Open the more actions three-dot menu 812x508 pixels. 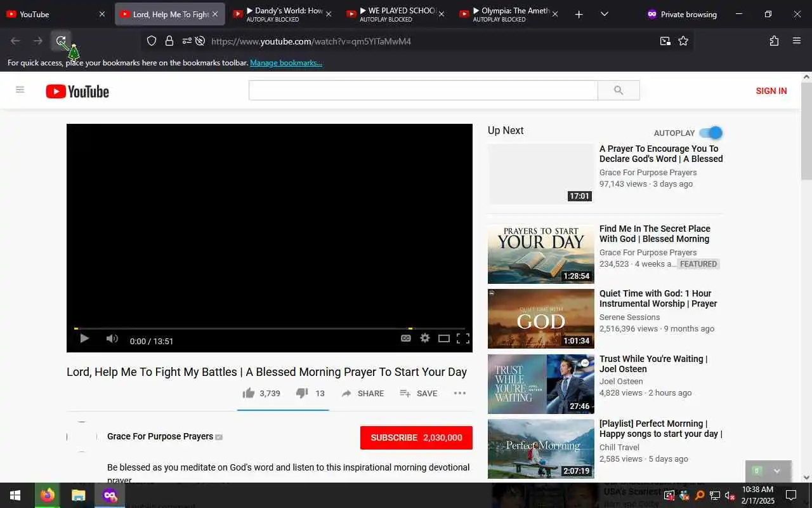[460, 393]
